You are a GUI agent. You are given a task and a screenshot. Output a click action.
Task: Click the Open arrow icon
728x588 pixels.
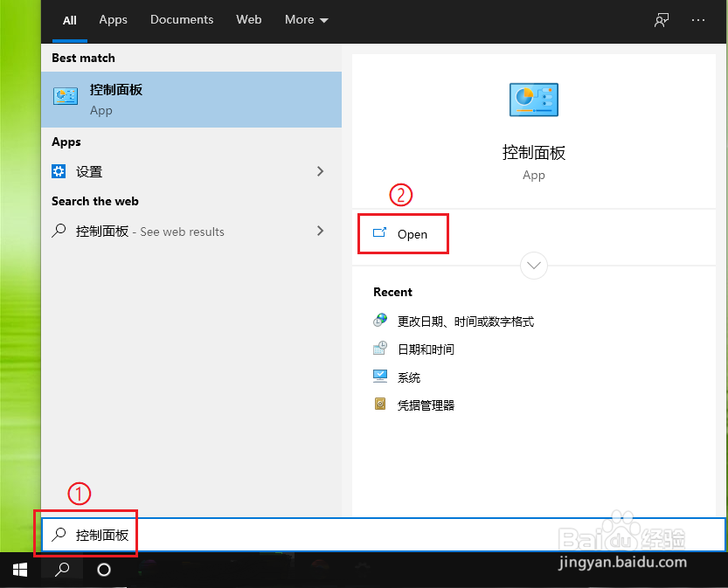380,232
